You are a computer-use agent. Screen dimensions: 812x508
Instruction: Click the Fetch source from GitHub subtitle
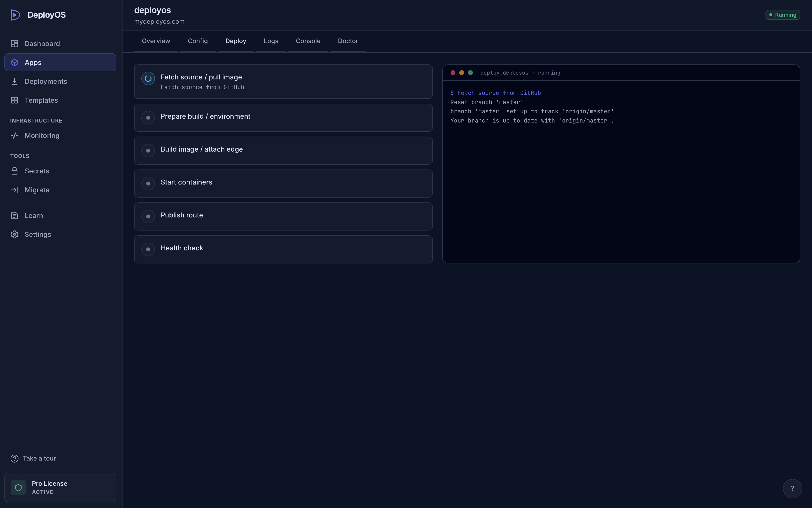[202, 87]
